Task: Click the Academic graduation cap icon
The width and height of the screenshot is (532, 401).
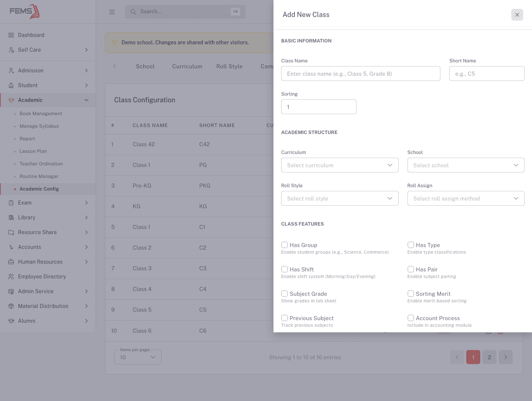Action: pos(11,100)
